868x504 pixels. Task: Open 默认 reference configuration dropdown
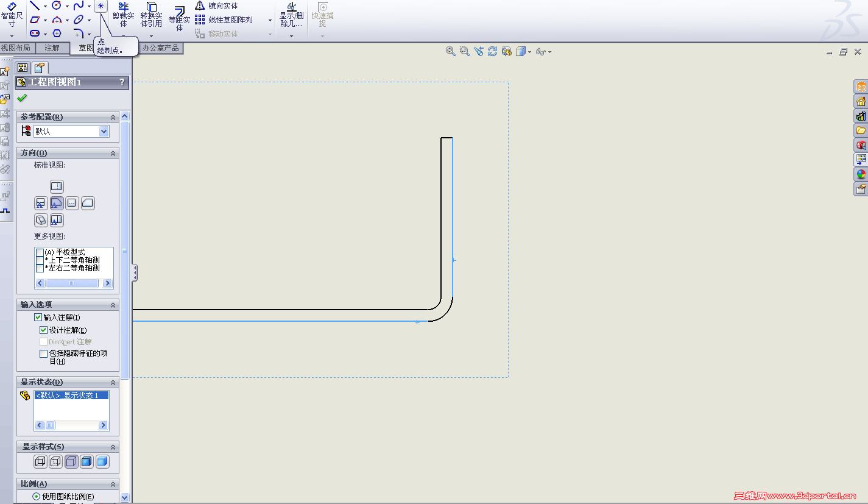[104, 131]
